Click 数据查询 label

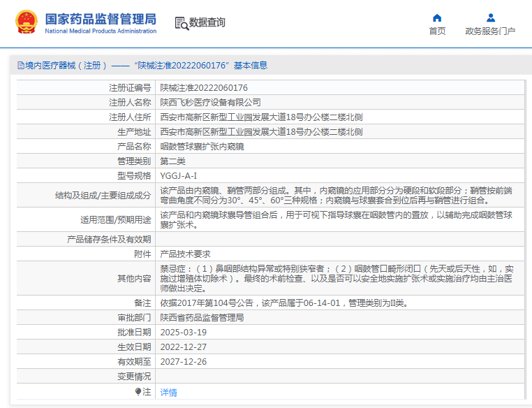tap(207, 22)
